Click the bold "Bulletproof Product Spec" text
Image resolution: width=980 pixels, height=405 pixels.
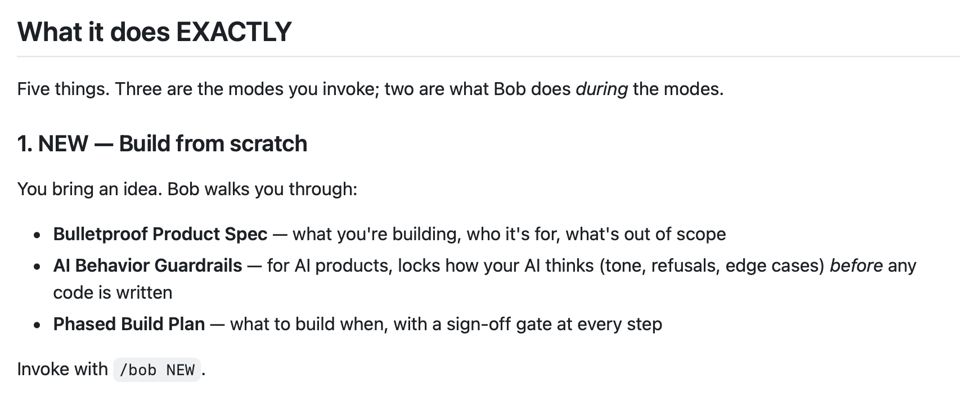point(160,234)
